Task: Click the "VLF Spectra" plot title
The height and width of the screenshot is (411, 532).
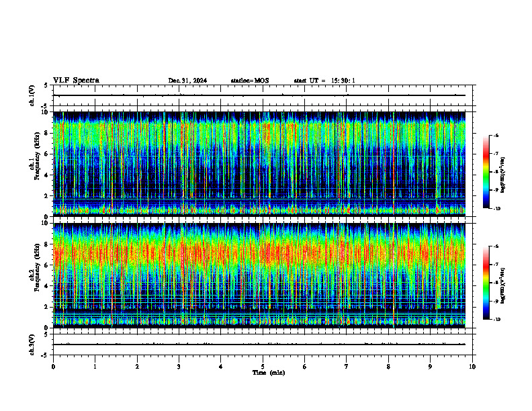Action: (x=76, y=81)
